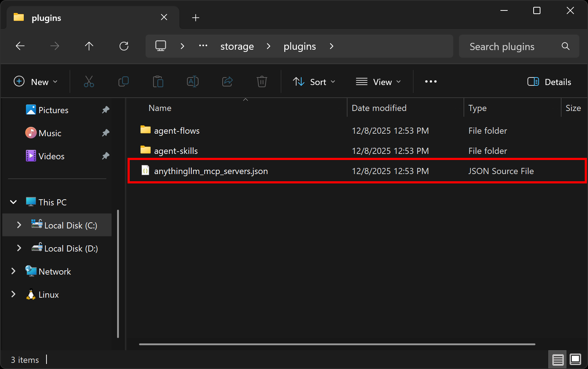588x369 pixels.
Task: Refresh the plugins folder
Action: pyautogui.click(x=124, y=46)
